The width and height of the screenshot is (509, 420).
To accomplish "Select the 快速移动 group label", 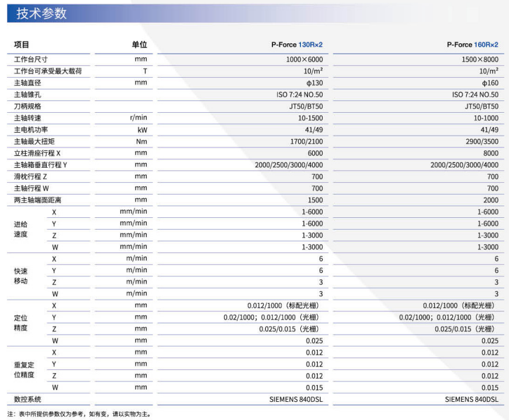I will click(x=20, y=276).
